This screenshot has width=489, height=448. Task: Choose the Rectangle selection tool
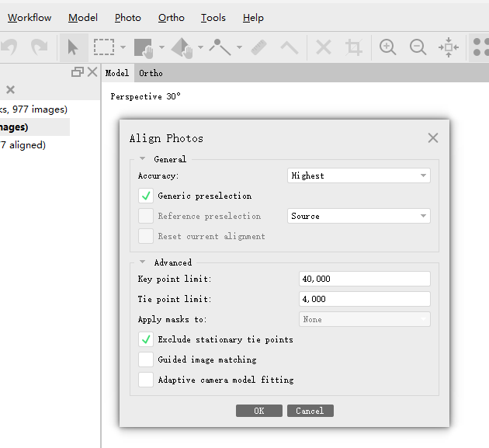tap(104, 47)
